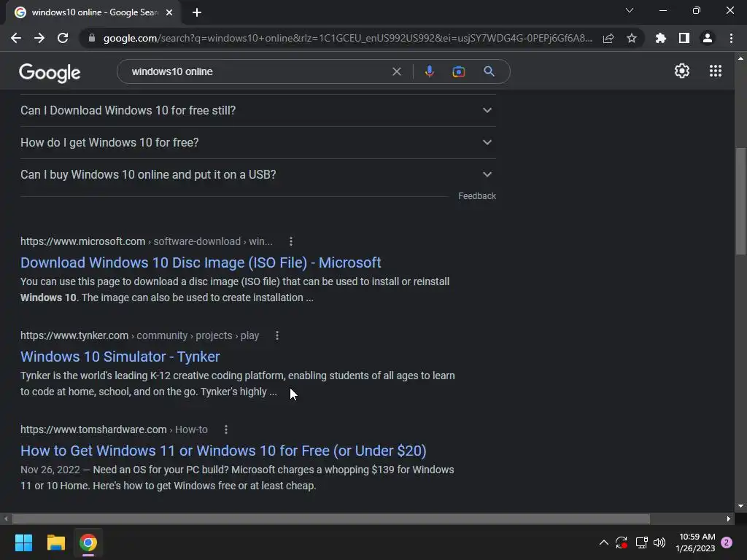This screenshot has width=747, height=560.
Task: Open Windows 10 Simulator - Tynker result
Action: pos(120,357)
